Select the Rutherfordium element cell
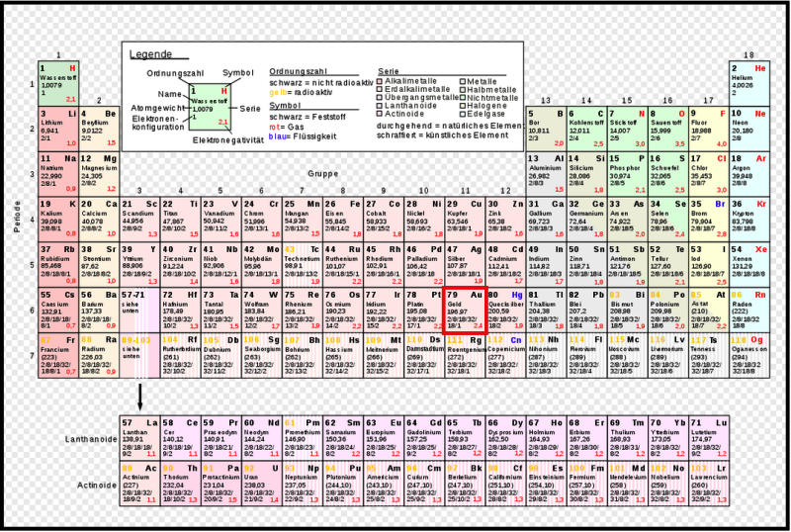The image size is (791, 532). pyautogui.click(x=181, y=355)
